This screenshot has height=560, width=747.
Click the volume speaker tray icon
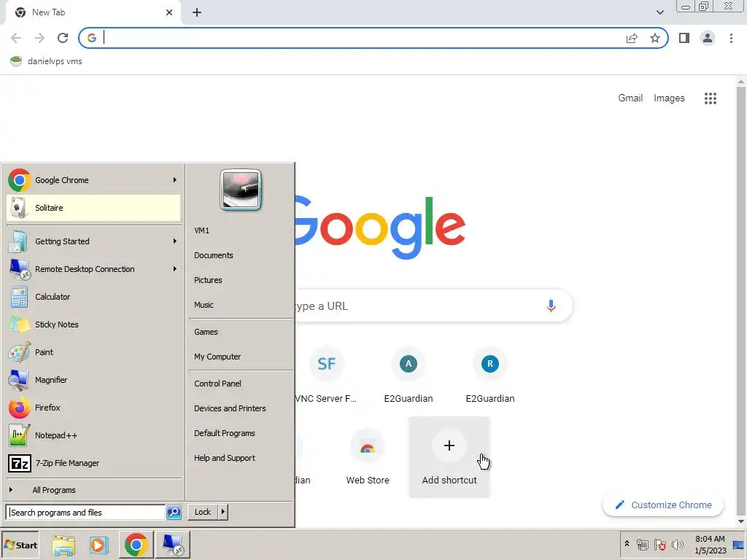677,544
